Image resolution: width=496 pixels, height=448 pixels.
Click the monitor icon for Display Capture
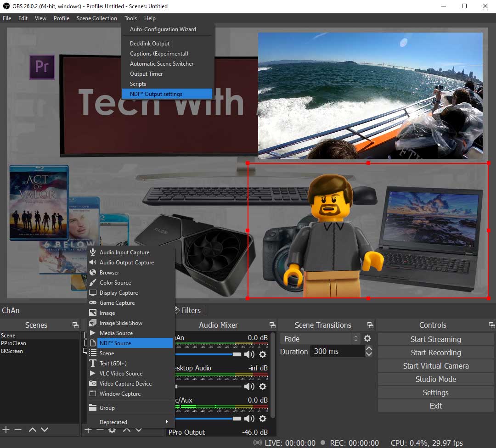tap(93, 292)
